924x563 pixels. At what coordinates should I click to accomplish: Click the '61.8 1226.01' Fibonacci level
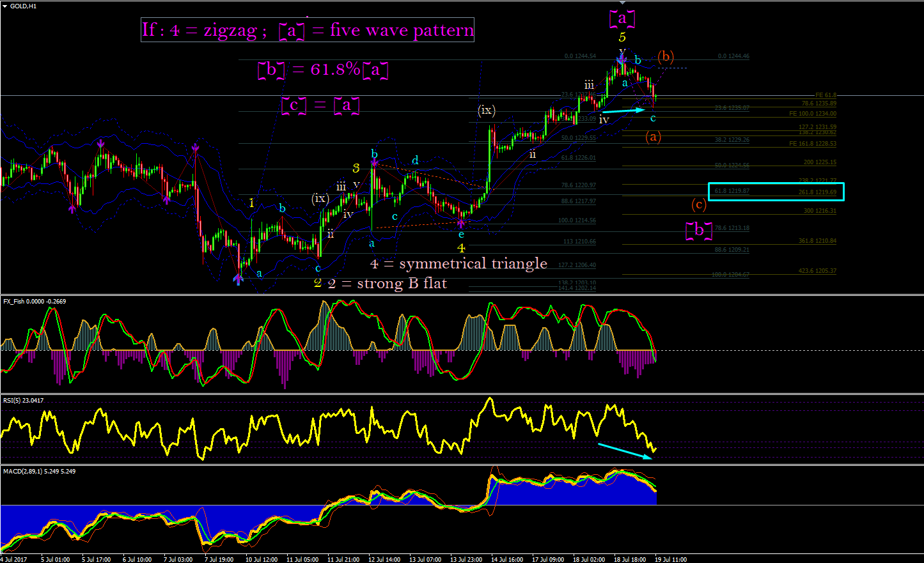pyautogui.click(x=579, y=158)
